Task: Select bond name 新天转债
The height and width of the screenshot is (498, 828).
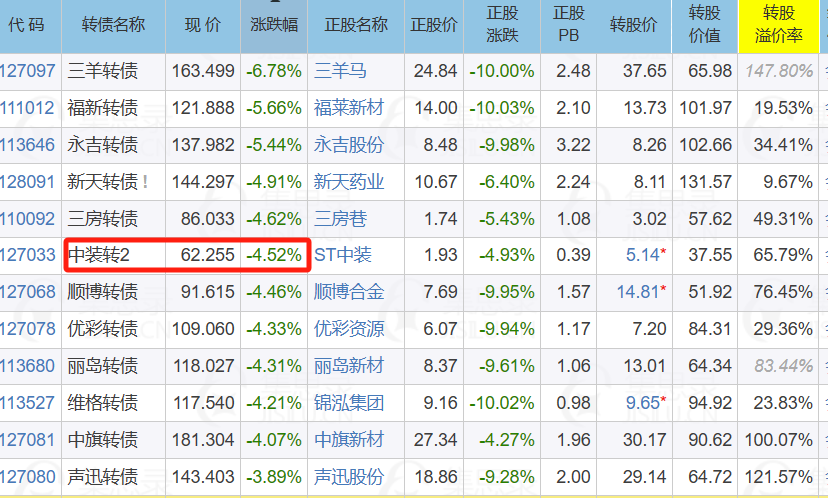Action: tap(102, 182)
